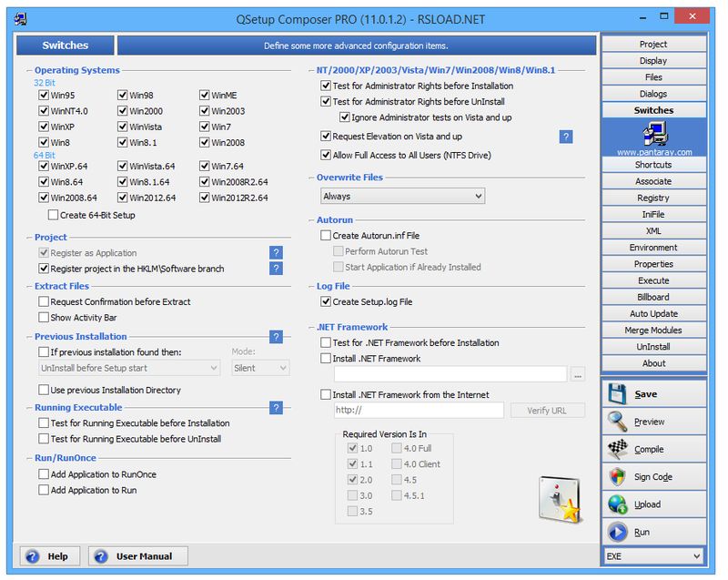Open the Dialogs section
Screen dimensions: 728x580
pos(653,94)
